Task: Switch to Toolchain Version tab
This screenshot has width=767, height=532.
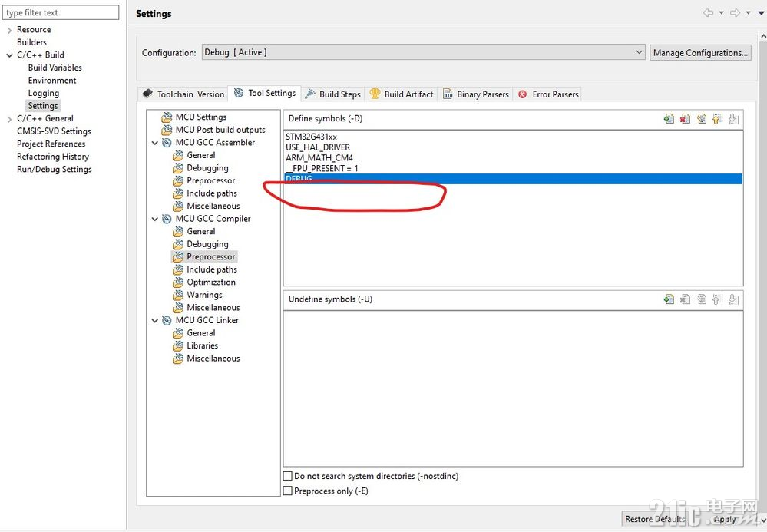Action: coord(183,94)
